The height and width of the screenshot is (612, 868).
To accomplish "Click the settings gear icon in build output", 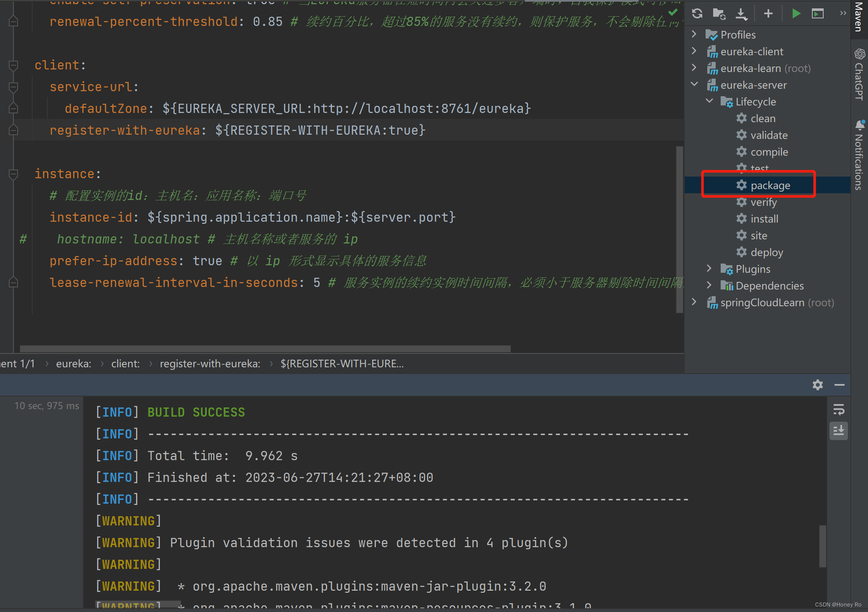I will [817, 384].
